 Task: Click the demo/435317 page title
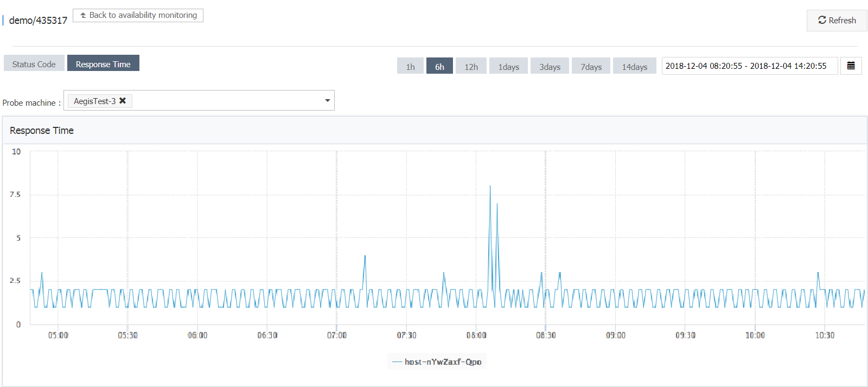(38, 21)
